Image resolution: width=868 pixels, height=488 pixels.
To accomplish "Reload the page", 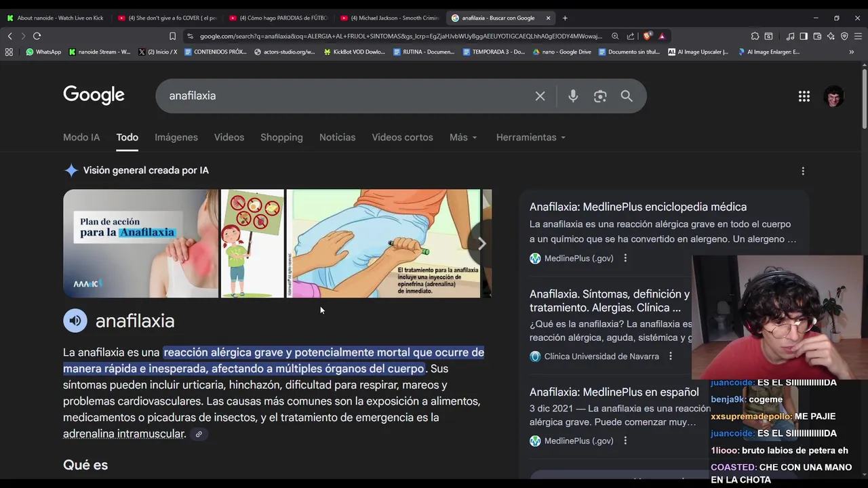I will tap(37, 36).
